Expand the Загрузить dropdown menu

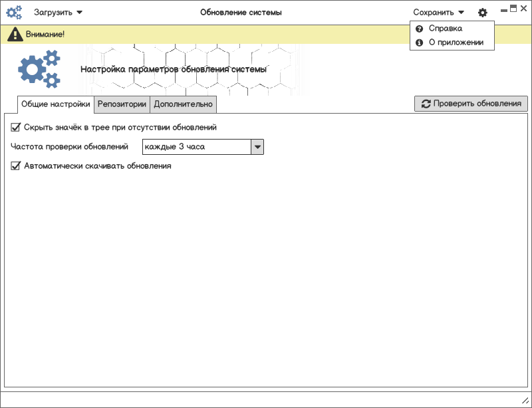point(58,13)
